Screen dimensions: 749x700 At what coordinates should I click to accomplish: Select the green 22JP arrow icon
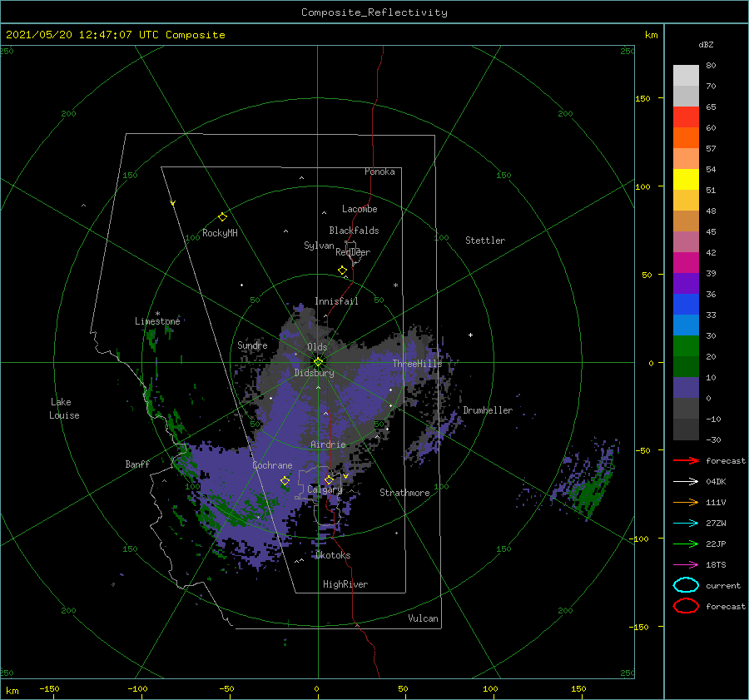(686, 544)
